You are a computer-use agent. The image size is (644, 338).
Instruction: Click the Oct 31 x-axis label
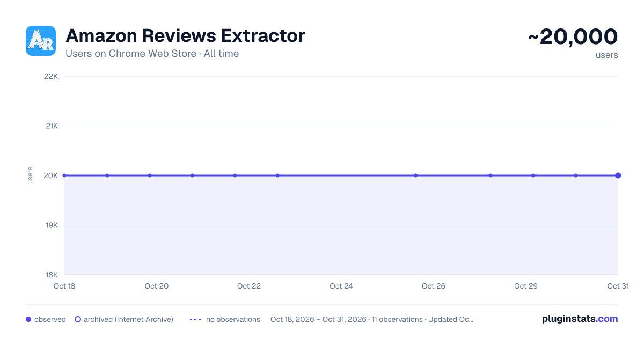coord(618,286)
